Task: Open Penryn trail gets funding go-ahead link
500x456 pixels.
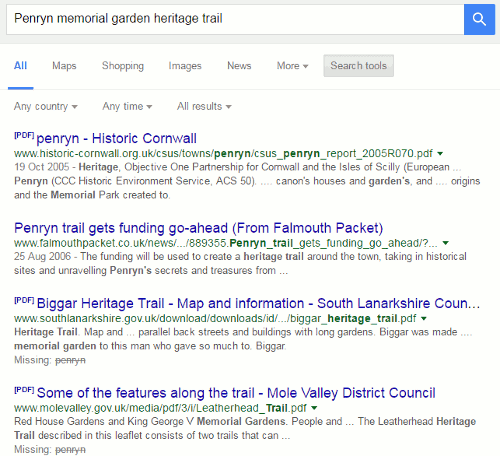Action: click(x=198, y=228)
